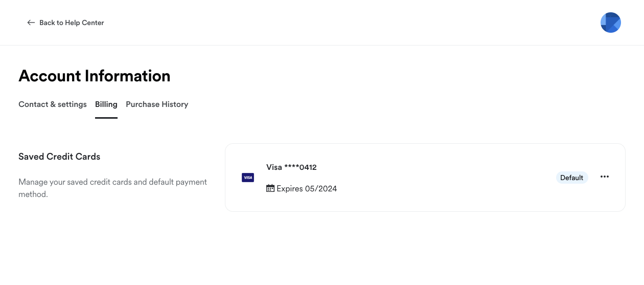Click the Manage your saved credit cards description
The image size is (644, 285).
112,188
